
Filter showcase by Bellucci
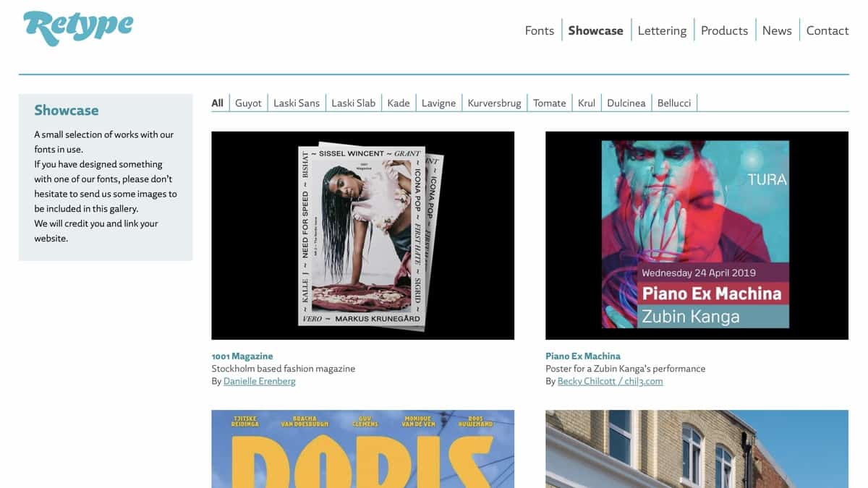click(x=674, y=103)
